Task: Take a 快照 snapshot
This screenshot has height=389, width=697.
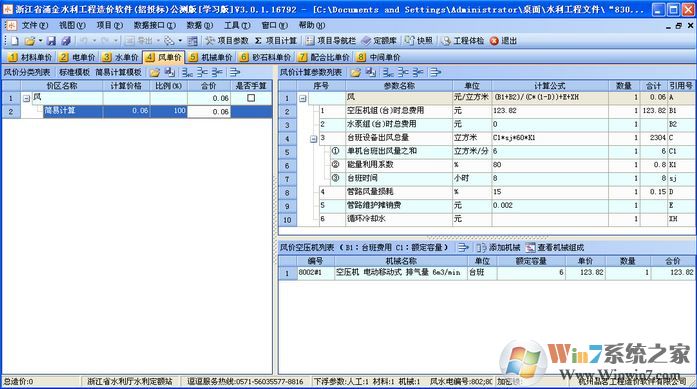Action: (x=419, y=41)
